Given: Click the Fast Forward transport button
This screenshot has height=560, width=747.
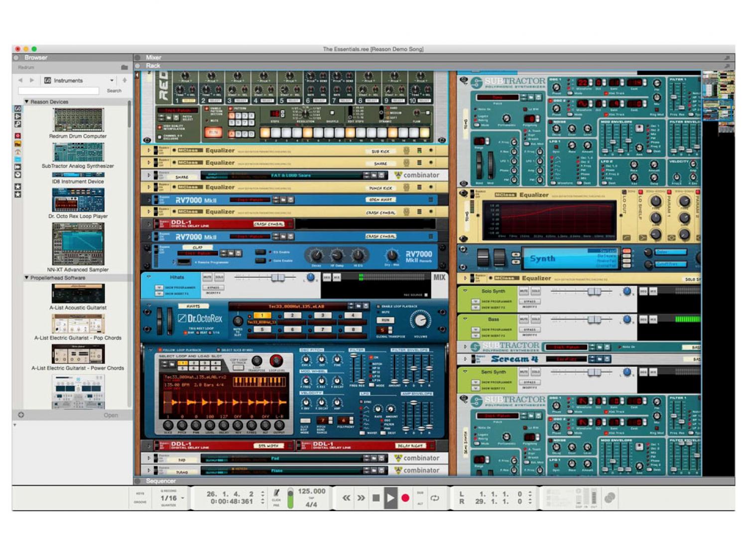Looking at the screenshot, I should 361,498.
